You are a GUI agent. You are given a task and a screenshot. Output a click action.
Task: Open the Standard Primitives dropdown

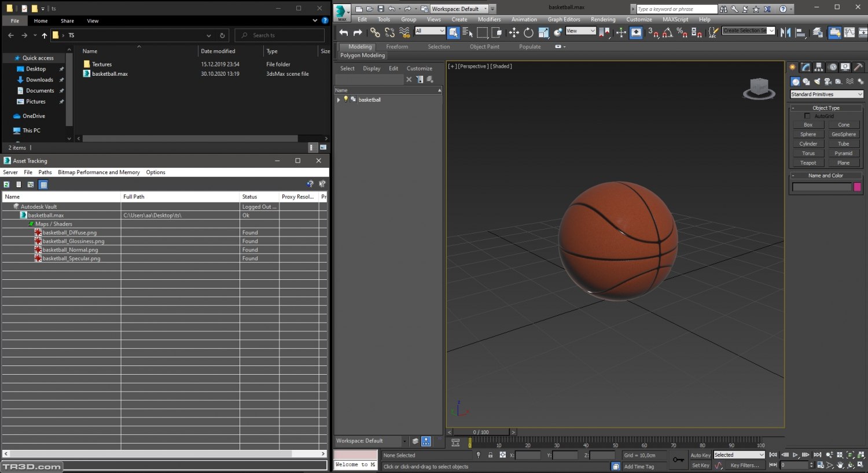[826, 94]
